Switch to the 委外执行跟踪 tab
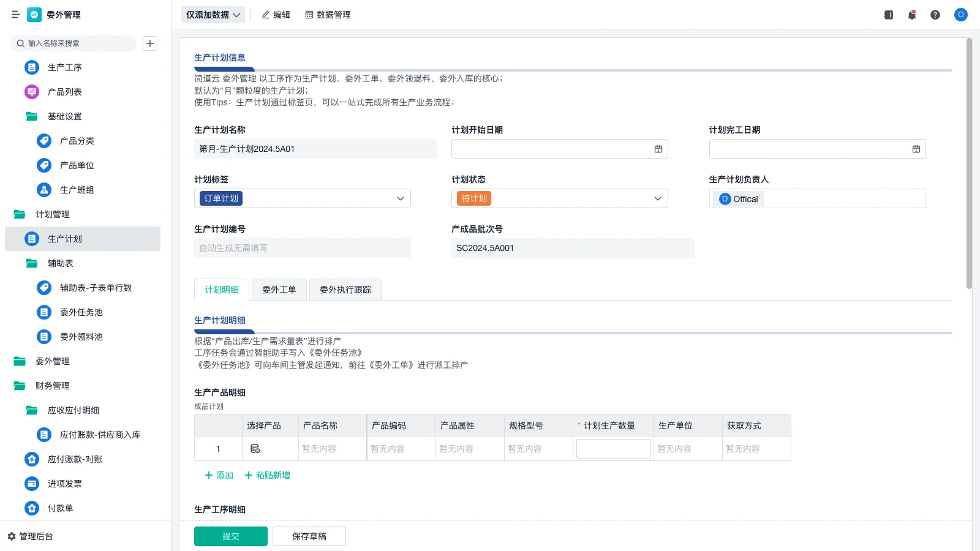The height and width of the screenshot is (551, 980). point(345,290)
